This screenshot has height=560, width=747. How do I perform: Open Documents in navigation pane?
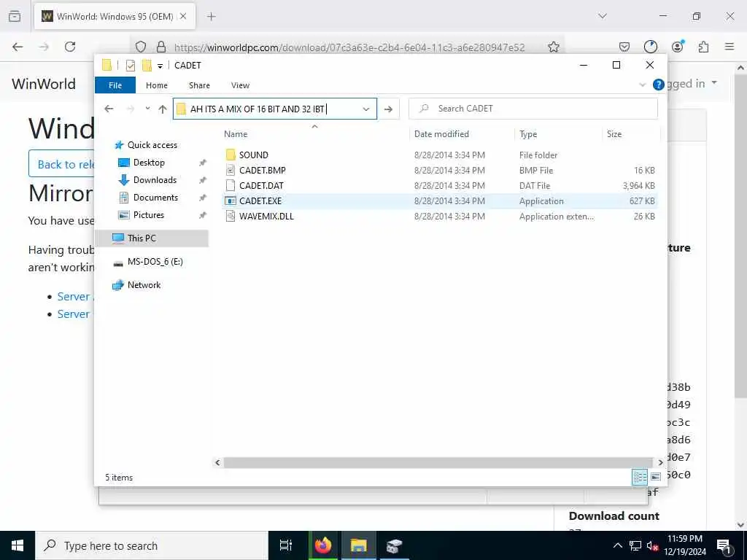tap(155, 197)
